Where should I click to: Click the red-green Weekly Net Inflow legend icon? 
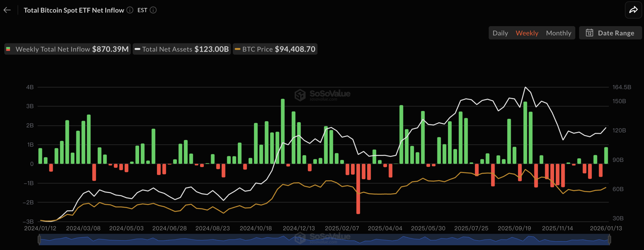(x=8, y=49)
